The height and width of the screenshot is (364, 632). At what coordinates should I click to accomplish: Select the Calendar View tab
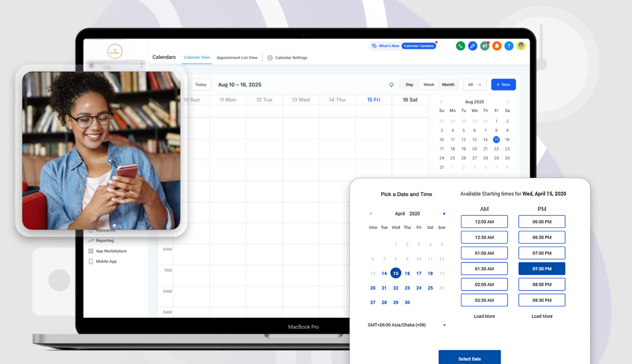[x=197, y=57]
